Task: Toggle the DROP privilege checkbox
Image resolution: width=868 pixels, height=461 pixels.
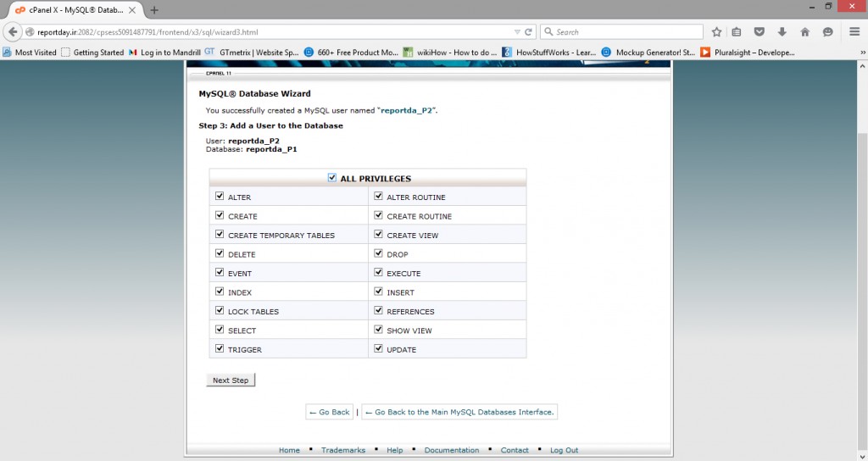Action: 379,253
